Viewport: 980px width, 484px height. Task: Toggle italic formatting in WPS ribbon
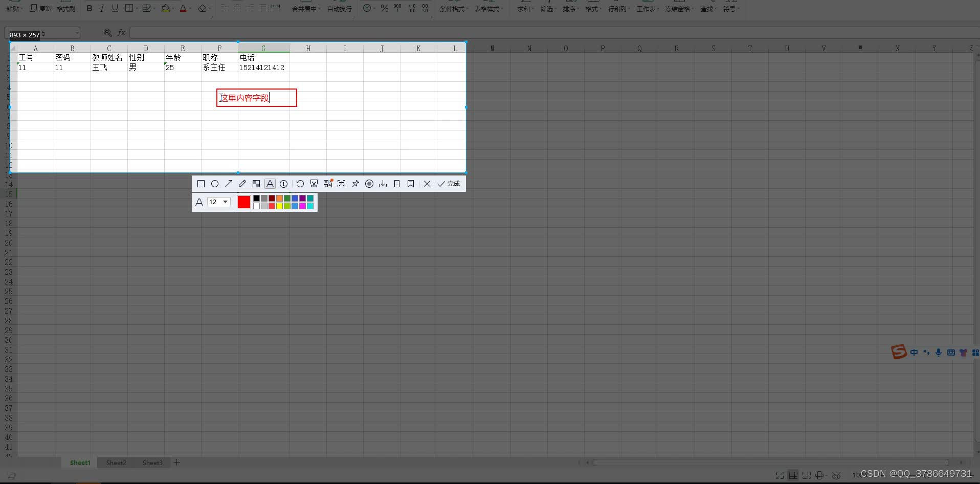102,8
